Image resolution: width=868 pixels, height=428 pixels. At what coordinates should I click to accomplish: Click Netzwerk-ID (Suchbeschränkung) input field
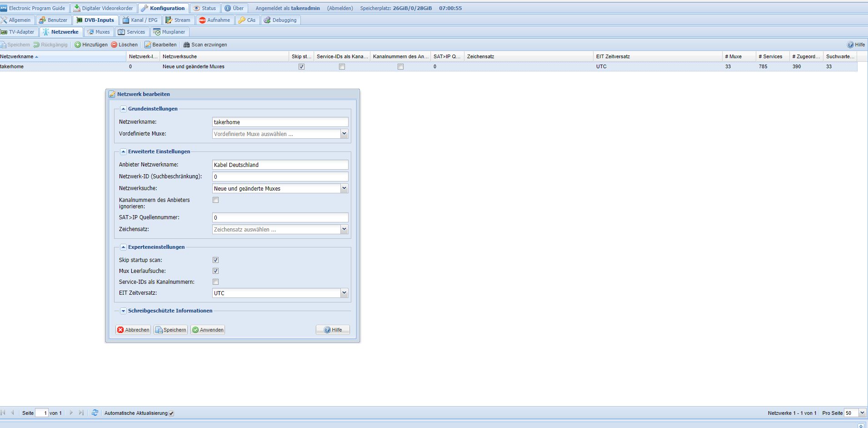[280, 176]
